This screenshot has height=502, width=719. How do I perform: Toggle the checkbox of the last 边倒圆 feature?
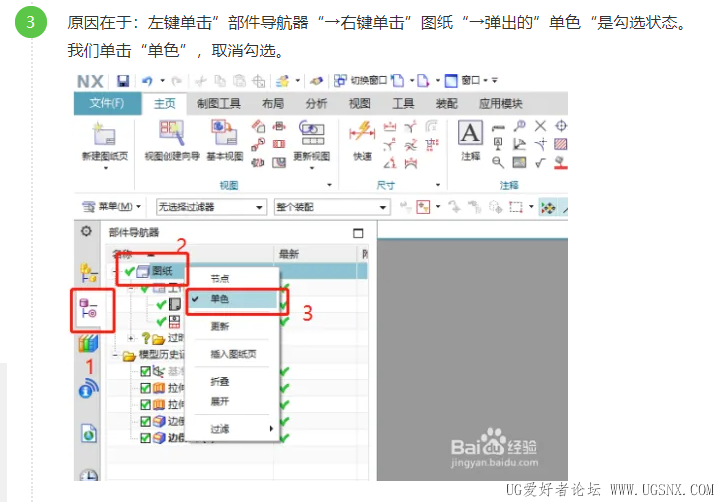coord(145,438)
